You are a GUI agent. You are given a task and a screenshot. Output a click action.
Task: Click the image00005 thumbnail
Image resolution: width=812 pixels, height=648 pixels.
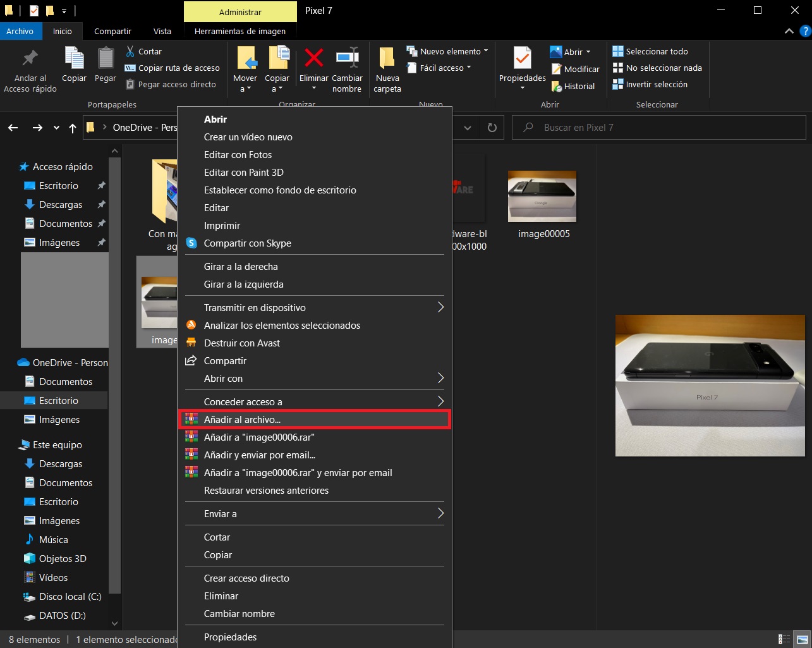point(542,196)
